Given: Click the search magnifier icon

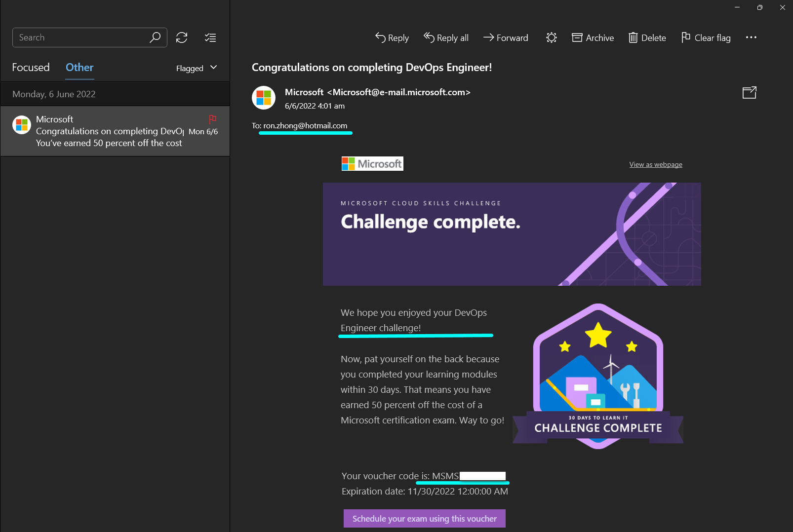Looking at the screenshot, I should pyautogui.click(x=155, y=37).
